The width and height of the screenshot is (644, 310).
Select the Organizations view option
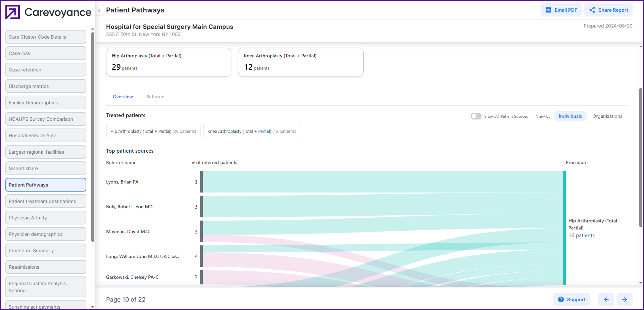607,116
